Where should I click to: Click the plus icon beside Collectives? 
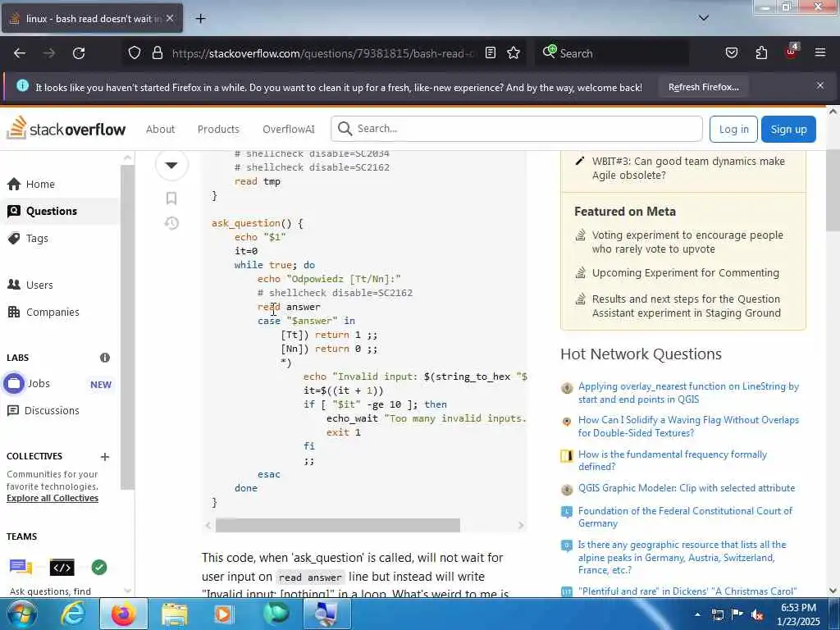pyautogui.click(x=105, y=456)
